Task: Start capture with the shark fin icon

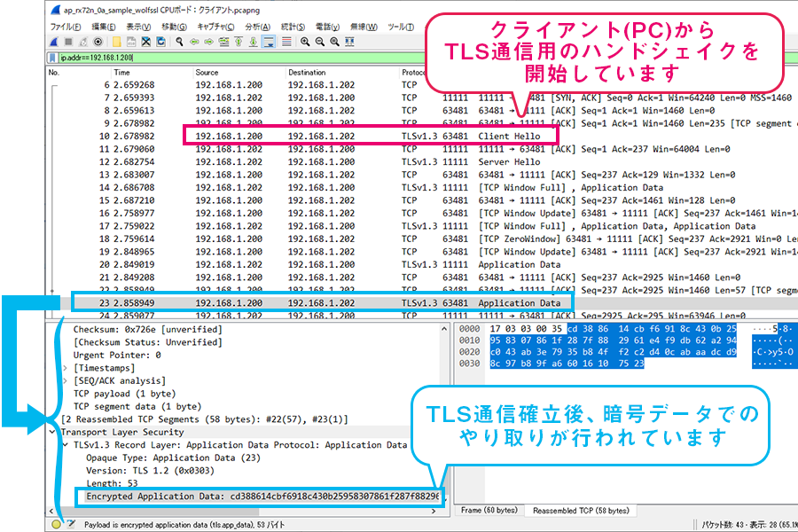Action: [54, 42]
